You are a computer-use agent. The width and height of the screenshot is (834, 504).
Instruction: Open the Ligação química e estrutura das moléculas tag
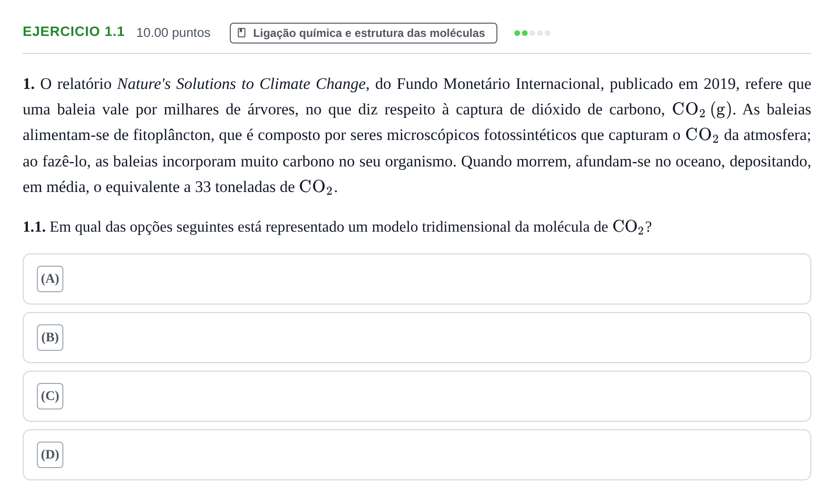363,33
